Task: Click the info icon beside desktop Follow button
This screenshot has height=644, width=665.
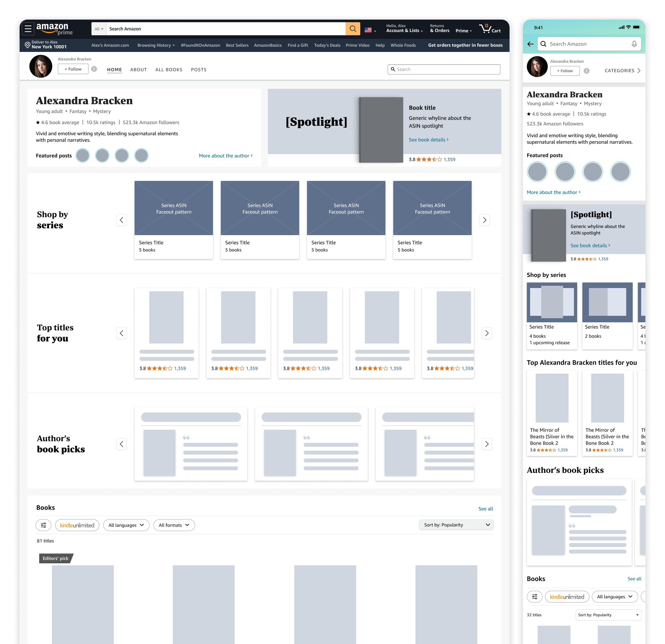Action: point(94,69)
